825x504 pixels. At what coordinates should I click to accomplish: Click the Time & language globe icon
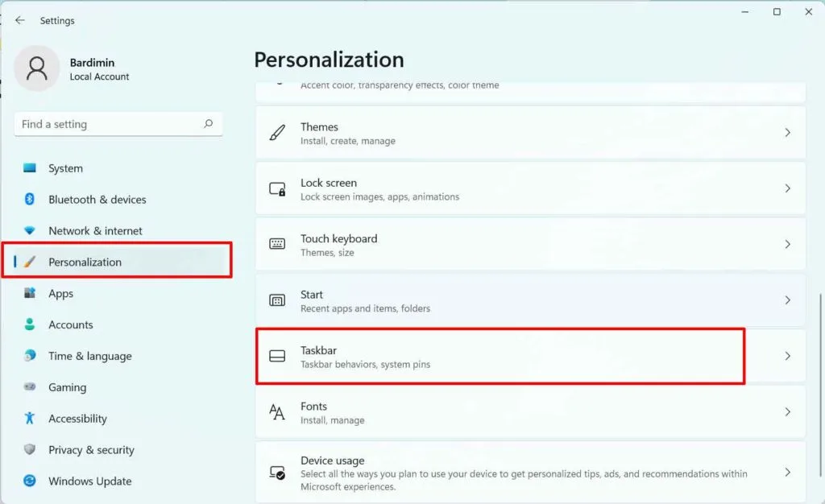(x=30, y=355)
